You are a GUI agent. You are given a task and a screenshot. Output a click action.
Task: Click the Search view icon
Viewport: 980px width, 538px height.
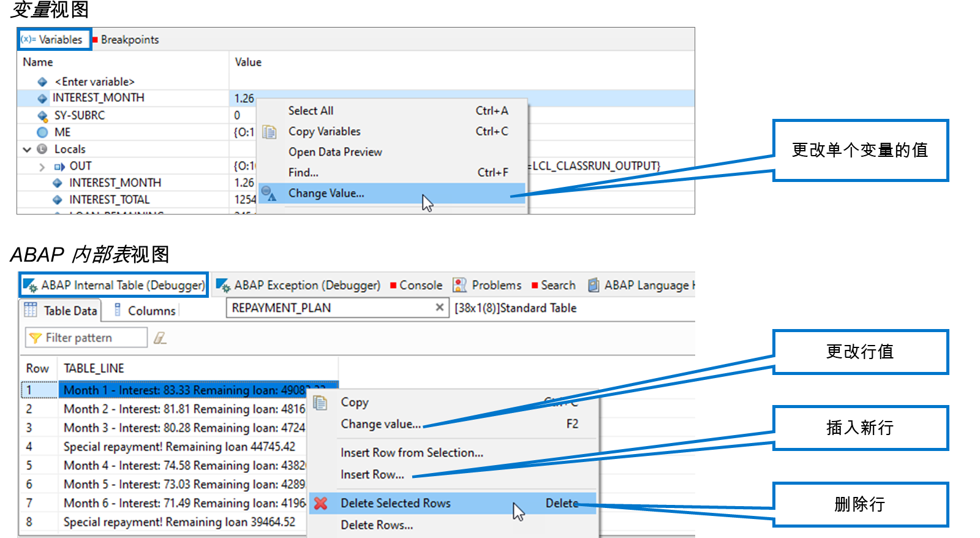535,286
